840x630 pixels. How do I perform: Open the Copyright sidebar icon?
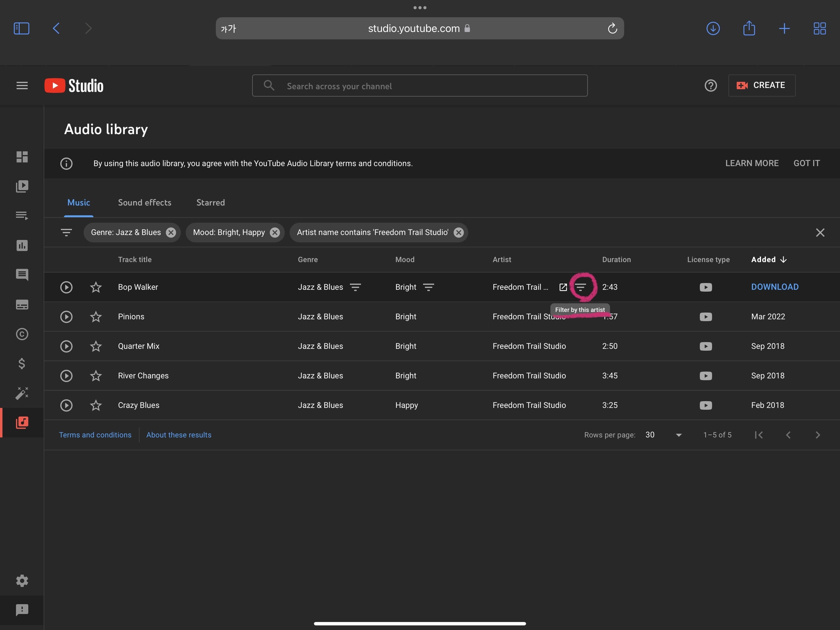pos(22,334)
